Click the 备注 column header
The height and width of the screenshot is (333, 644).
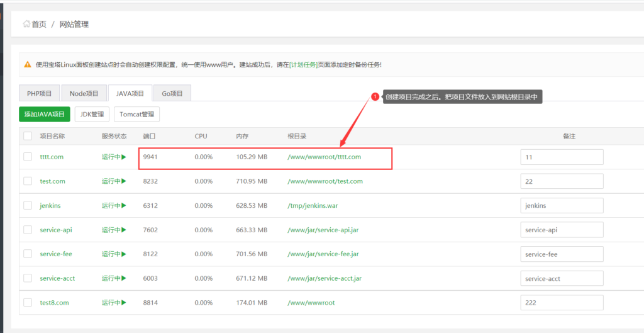[x=569, y=136]
